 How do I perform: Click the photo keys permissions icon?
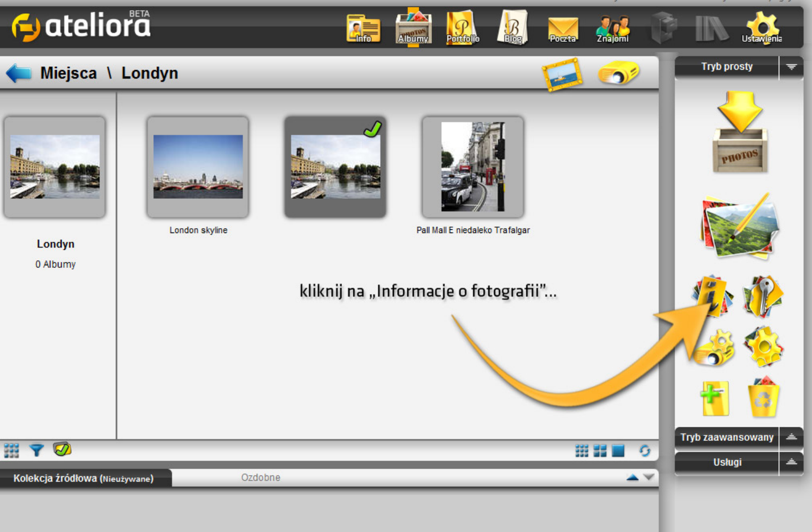763,296
